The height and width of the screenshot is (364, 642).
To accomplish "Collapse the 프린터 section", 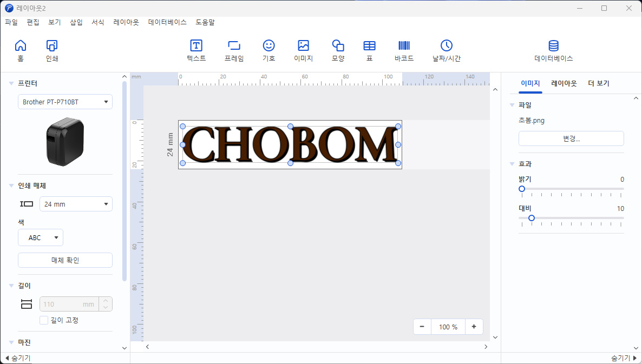I will [x=11, y=83].
